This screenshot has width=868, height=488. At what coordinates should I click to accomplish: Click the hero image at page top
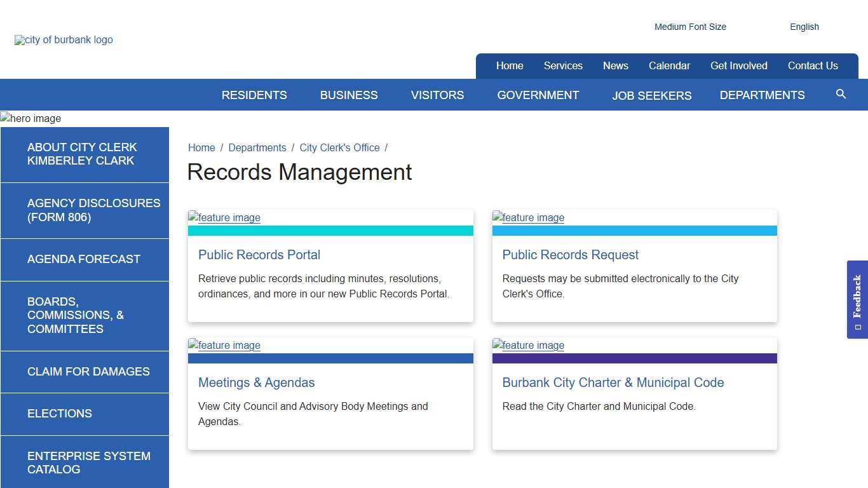pos(30,118)
